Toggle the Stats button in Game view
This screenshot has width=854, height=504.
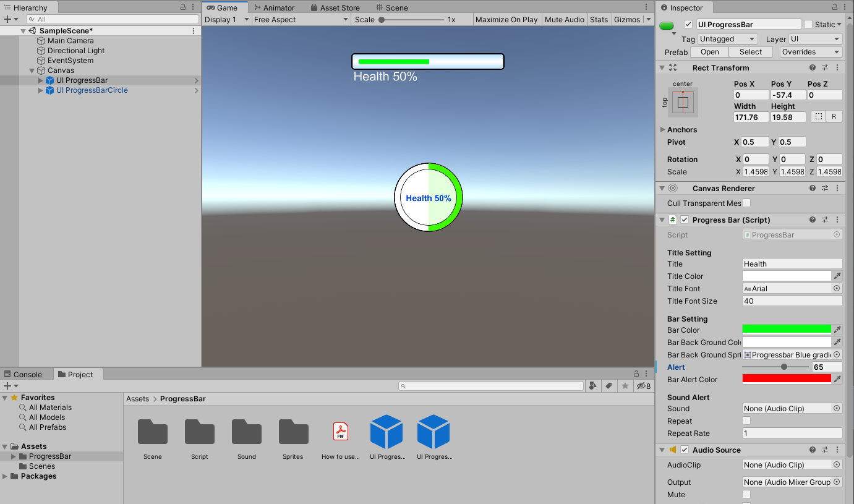(x=599, y=20)
